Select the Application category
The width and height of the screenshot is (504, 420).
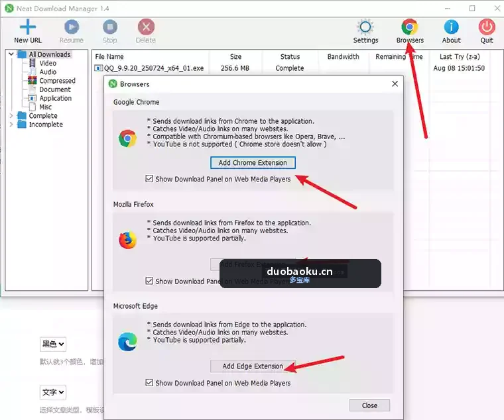pyautogui.click(x=55, y=98)
